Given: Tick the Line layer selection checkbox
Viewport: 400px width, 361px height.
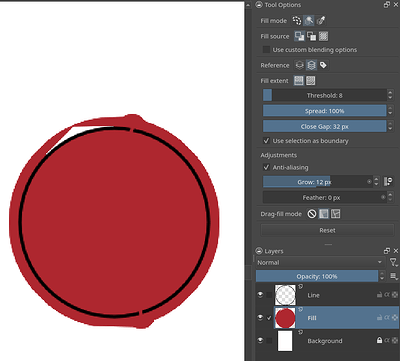Looking at the screenshot, I should 269,295.
